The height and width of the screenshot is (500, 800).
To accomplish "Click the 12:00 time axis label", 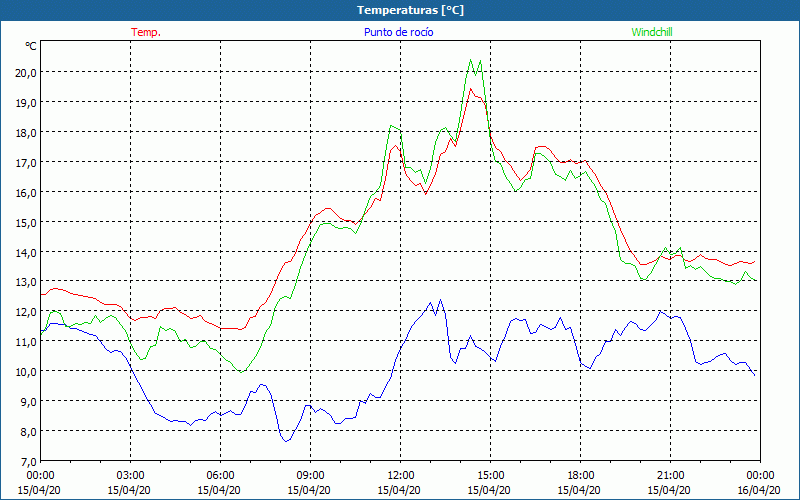I will pos(401,476).
